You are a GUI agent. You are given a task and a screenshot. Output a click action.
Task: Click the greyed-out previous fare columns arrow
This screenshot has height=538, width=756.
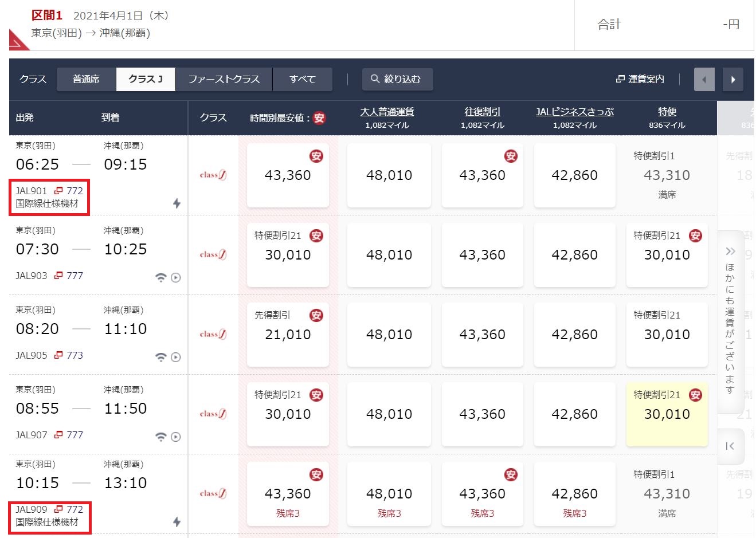(x=704, y=80)
